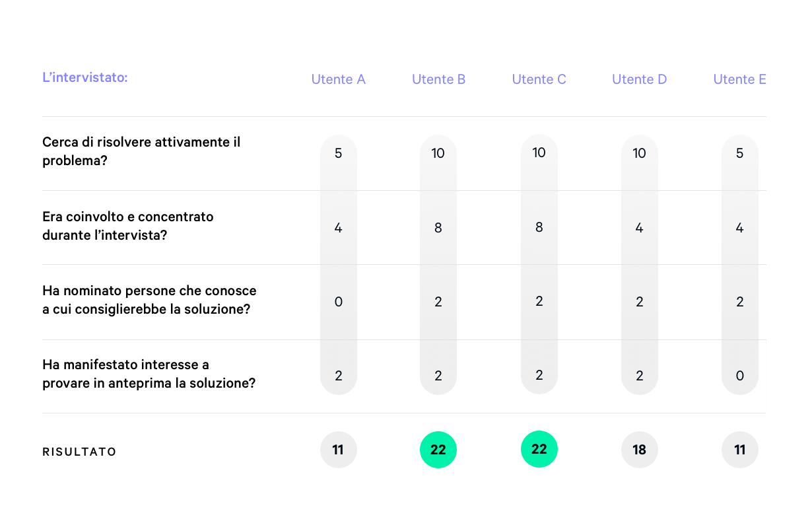
Task: Click Utente B's green result badge
Action: (x=438, y=450)
